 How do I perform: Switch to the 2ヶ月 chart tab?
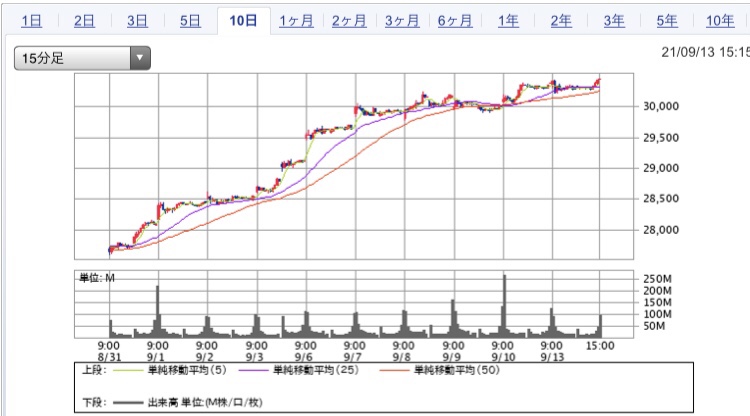point(349,21)
